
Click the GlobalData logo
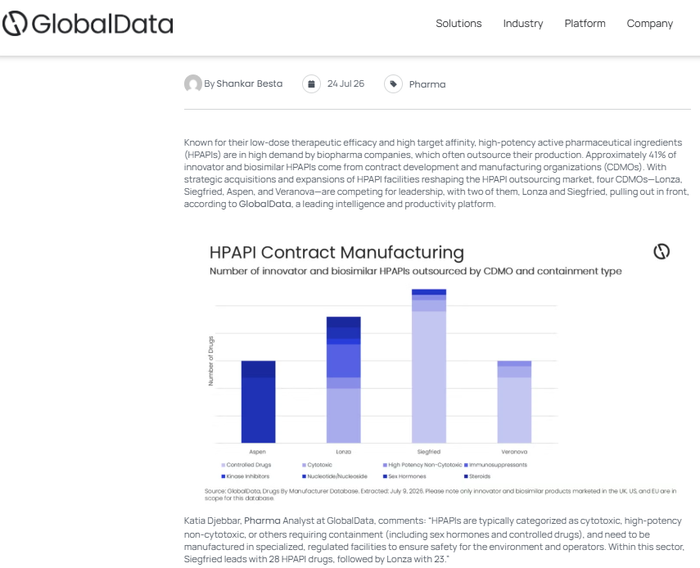(x=88, y=23)
